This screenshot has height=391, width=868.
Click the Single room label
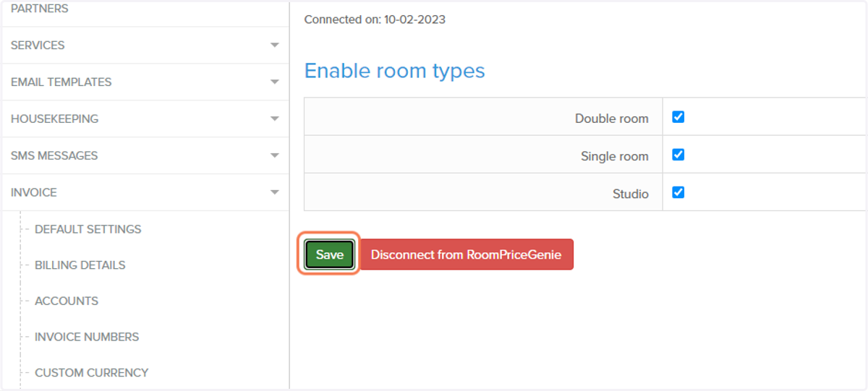(615, 156)
